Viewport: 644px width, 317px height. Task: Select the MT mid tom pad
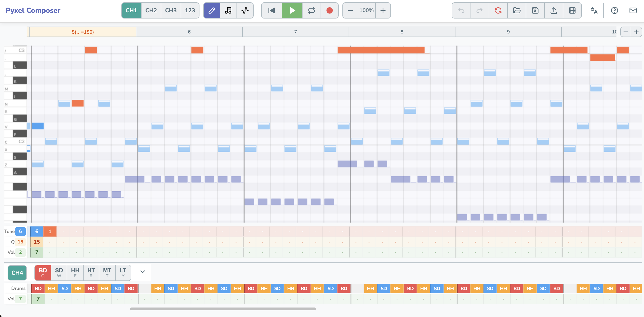(x=107, y=273)
